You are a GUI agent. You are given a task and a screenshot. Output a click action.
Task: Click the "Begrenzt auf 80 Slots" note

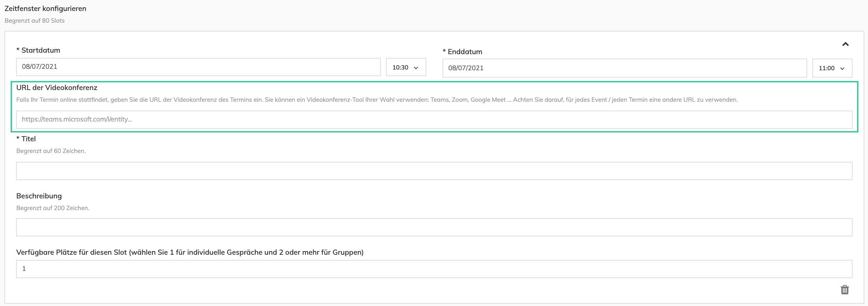point(34,21)
